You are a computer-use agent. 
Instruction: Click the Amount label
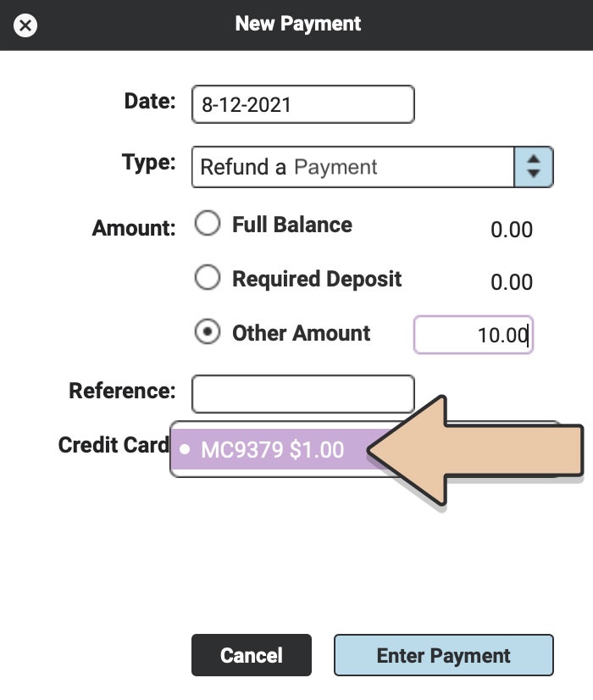click(134, 228)
